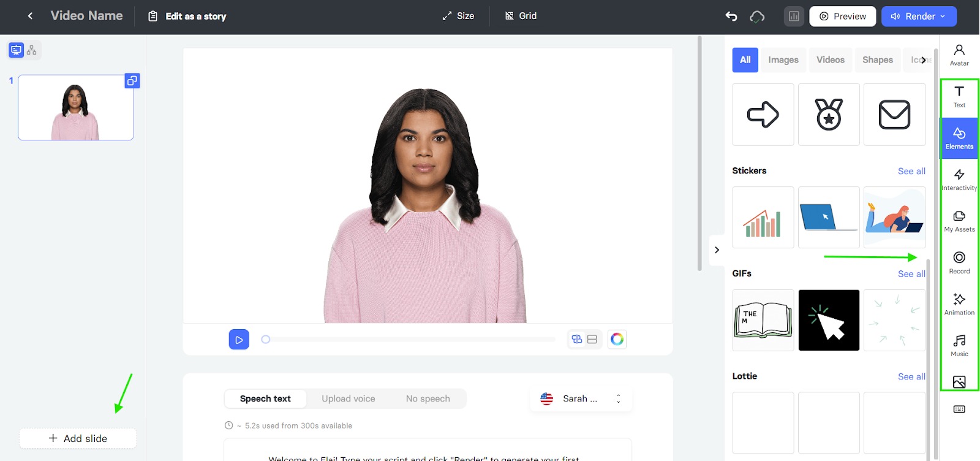Select the No speech option
This screenshot has width=980, height=461.
(428, 398)
